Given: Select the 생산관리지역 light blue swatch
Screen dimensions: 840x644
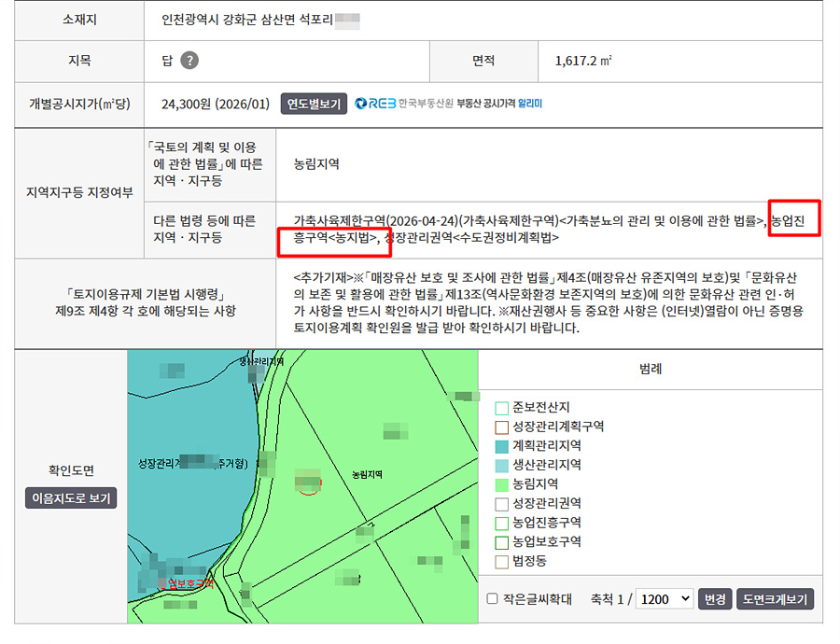Looking at the screenshot, I should click(501, 466).
